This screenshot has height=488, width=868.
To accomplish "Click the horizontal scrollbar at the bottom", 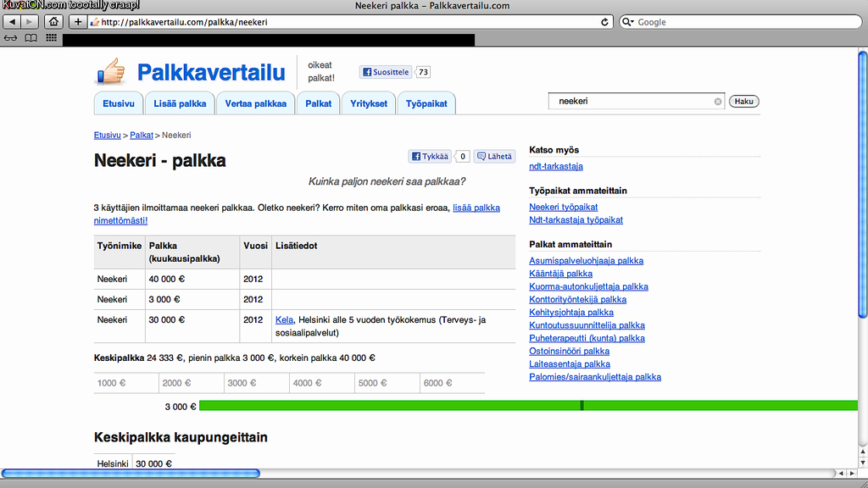I will (131, 474).
